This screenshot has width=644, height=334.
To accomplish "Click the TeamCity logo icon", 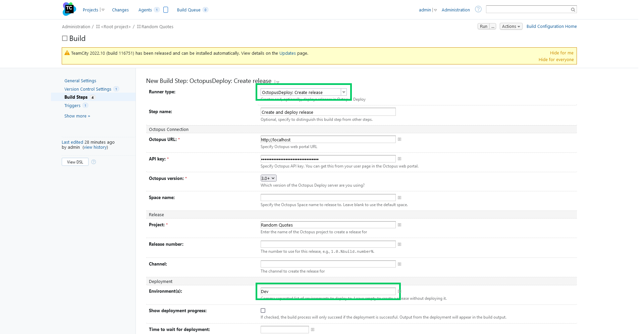I will [69, 9].
